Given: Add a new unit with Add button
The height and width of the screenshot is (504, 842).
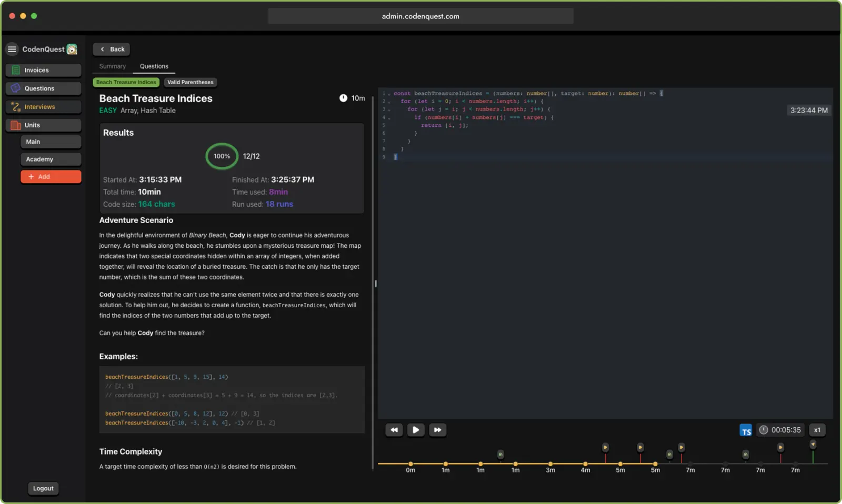Looking at the screenshot, I should [x=51, y=177].
